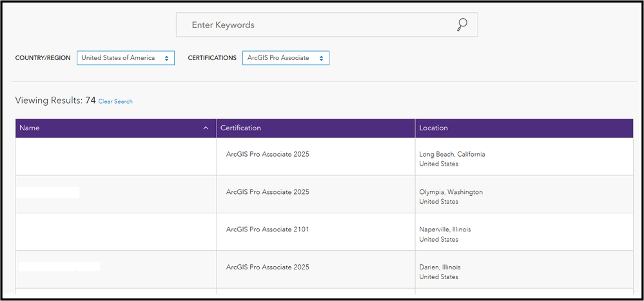Screen dimensions: 644x301
Task: Click the Darien, Illinois location
Action: 440,267
